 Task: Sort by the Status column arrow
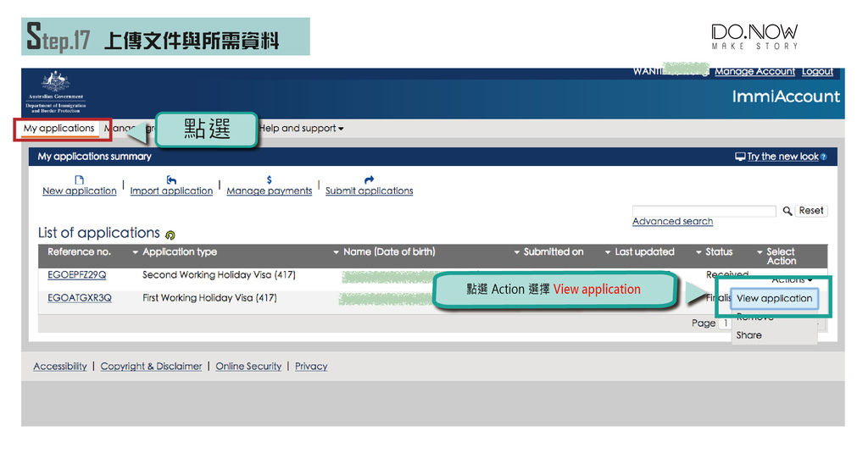coord(698,252)
